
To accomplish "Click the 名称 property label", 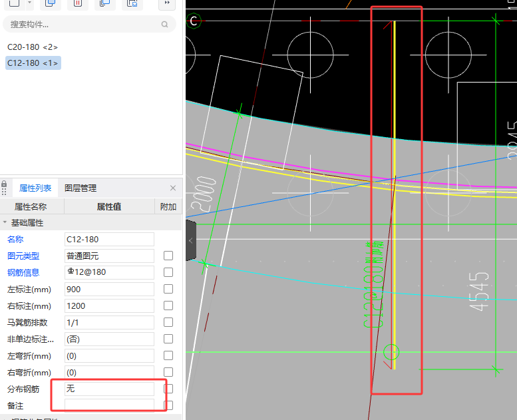I will [15, 239].
